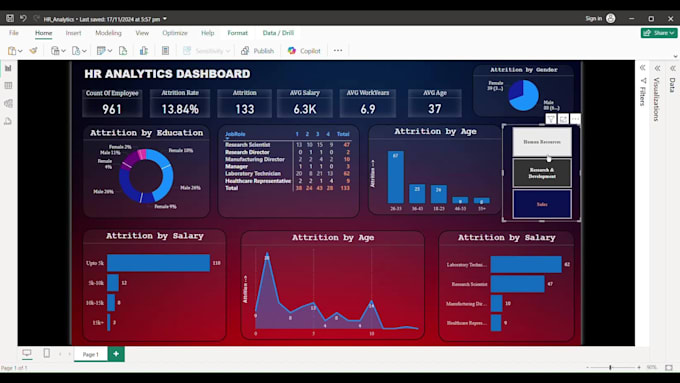Image resolution: width=680 pixels, height=383 pixels.
Task: Expand the Data pane chevron
Action: pyautogui.click(x=672, y=68)
